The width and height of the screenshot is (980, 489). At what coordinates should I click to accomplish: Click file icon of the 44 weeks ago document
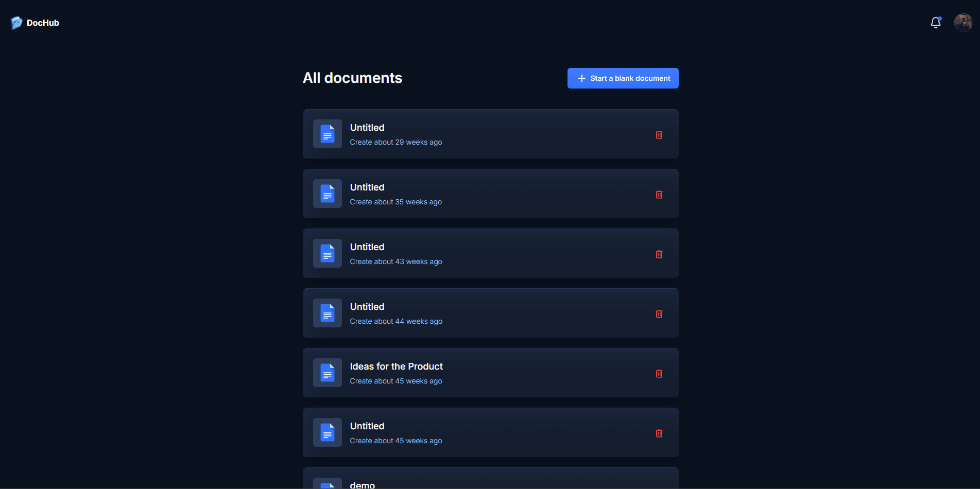(x=328, y=313)
